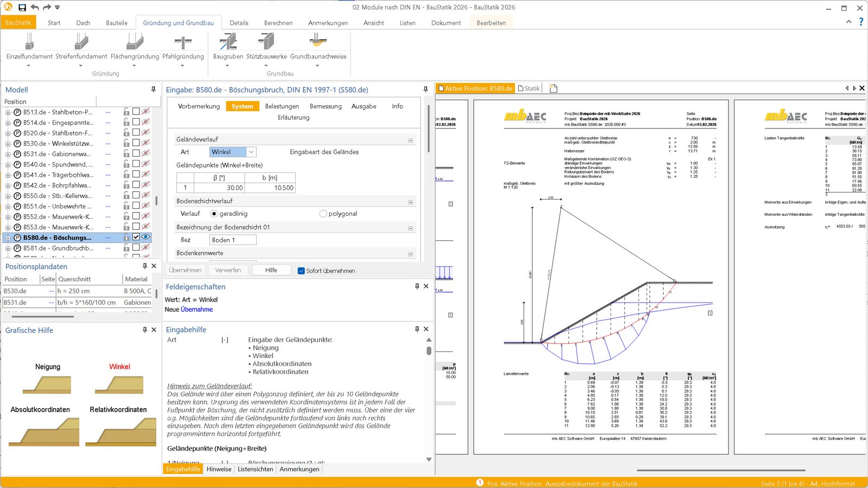Select the Streifenfundament ribbon icon
Image resolution: width=868 pixels, height=488 pixels.
(x=81, y=42)
